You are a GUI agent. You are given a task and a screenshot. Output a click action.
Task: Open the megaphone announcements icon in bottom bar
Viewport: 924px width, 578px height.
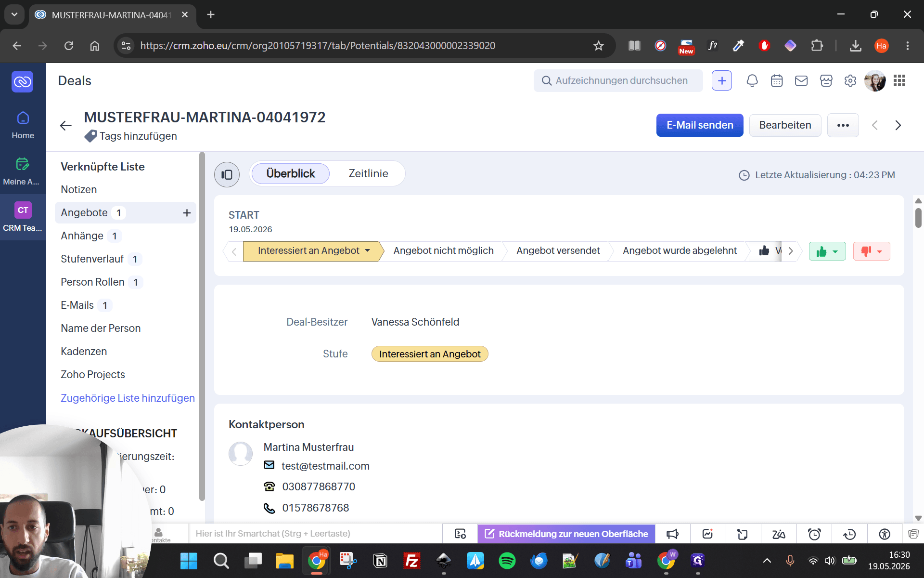672,534
